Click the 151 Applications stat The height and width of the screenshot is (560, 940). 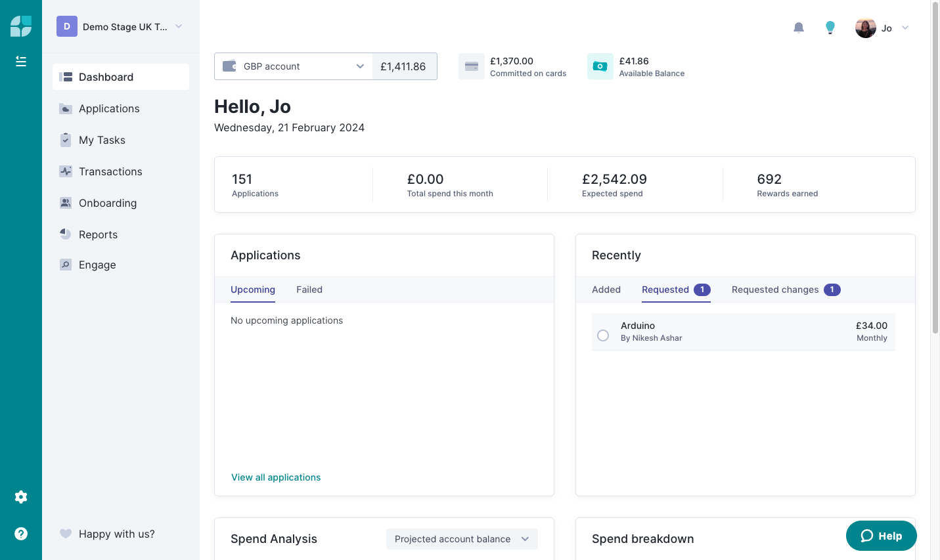[x=256, y=184]
